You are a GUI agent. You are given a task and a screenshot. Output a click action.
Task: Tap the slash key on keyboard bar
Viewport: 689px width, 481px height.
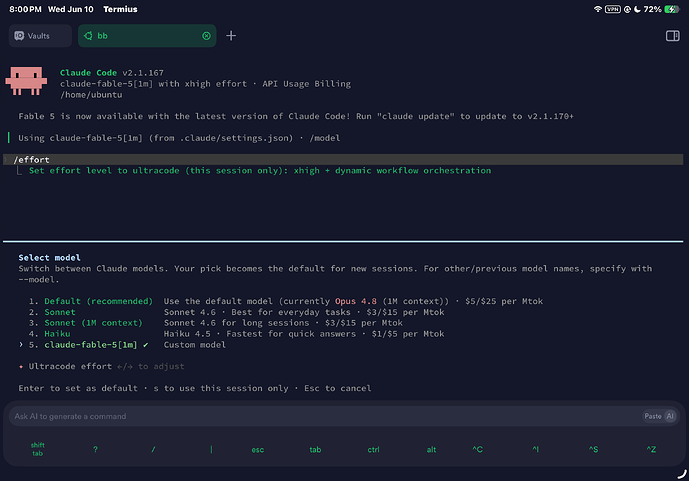153,449
